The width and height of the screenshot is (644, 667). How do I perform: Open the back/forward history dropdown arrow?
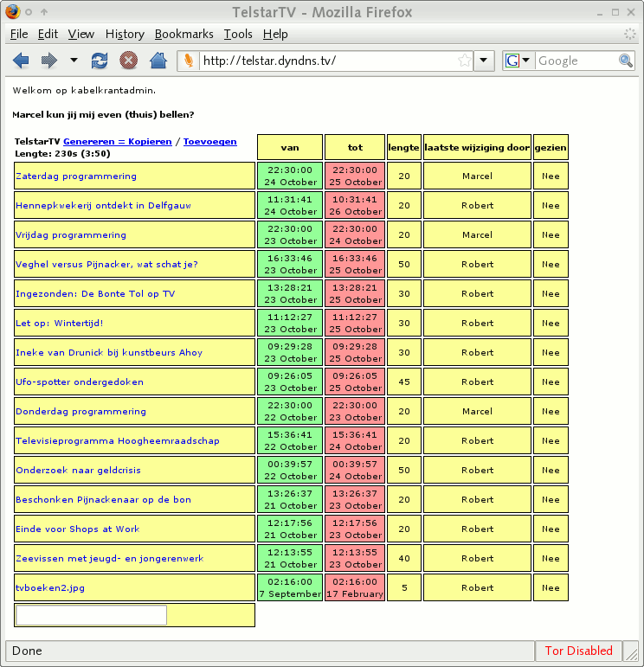click(x=74, y=61)
